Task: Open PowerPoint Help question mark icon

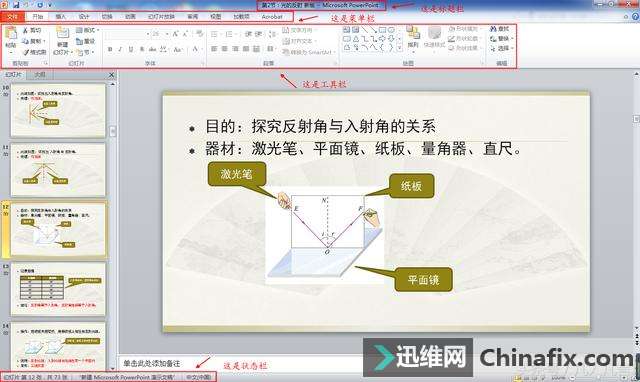Action: click(636, 16)
